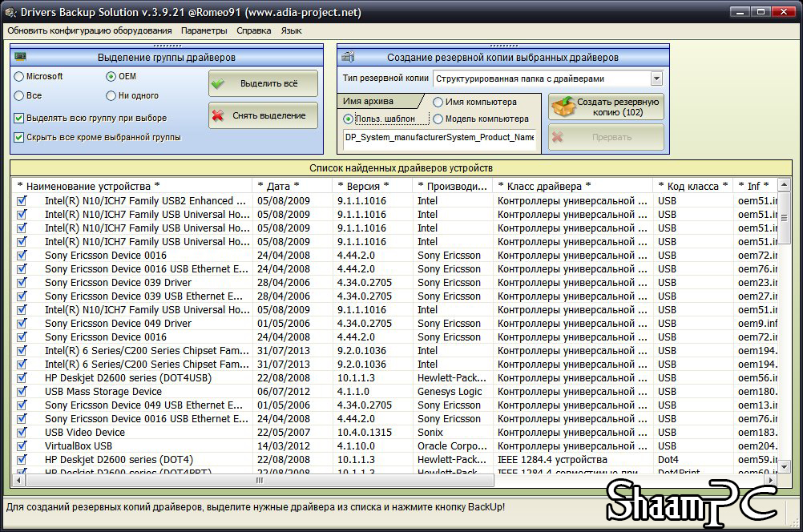Choose the Модель компьютера radio option

[438, 119]
